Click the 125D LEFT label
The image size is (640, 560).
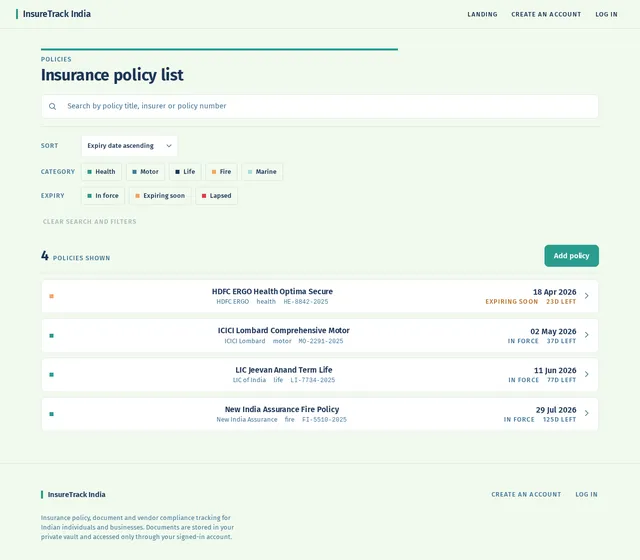560,420
